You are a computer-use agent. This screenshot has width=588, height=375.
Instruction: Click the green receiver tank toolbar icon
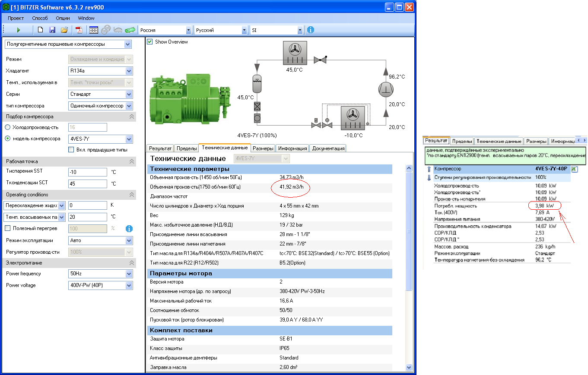(130, 30)
